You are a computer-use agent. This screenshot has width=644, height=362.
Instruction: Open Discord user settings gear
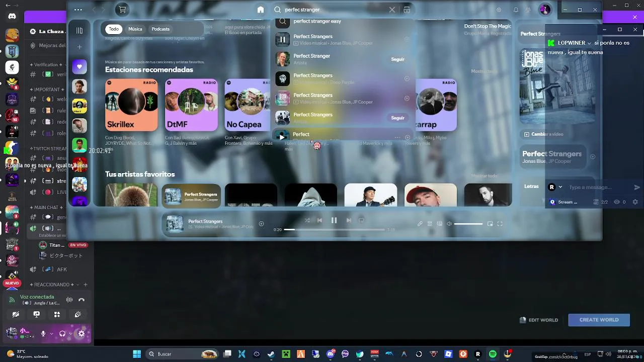tap(82, 333)
